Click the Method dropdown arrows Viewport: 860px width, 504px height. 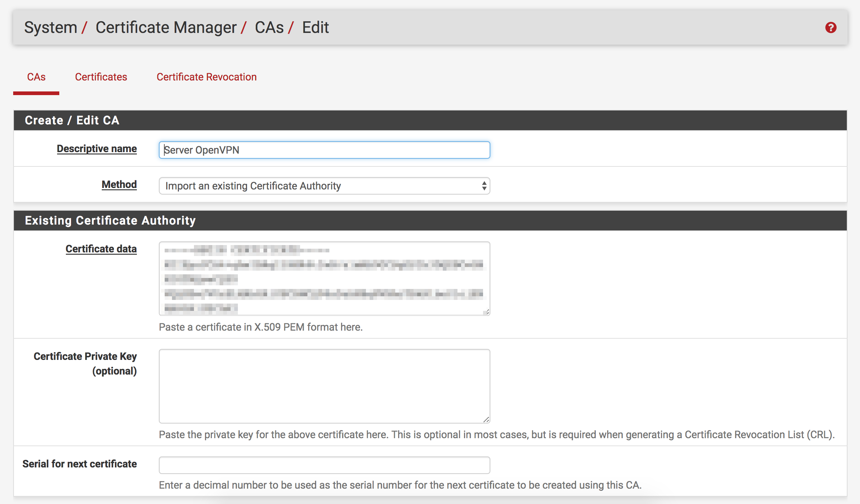[484, 186]
